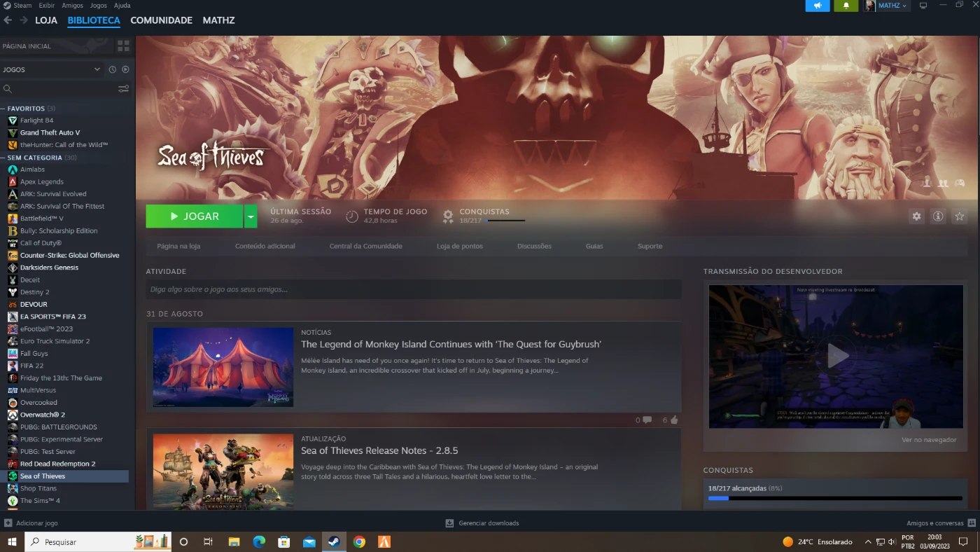Click Adicionar jogo at bottom left
This screenshot has width=980, height=552.
point(31,523)
